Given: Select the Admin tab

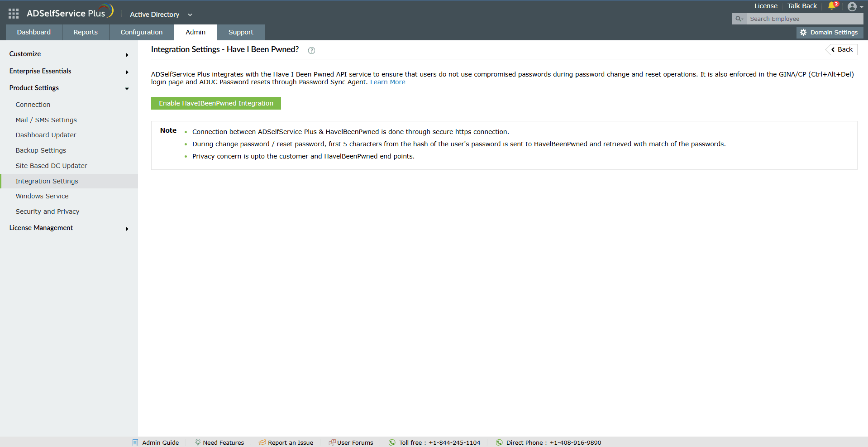Looking at the screenshot, I should pos(196,32).
